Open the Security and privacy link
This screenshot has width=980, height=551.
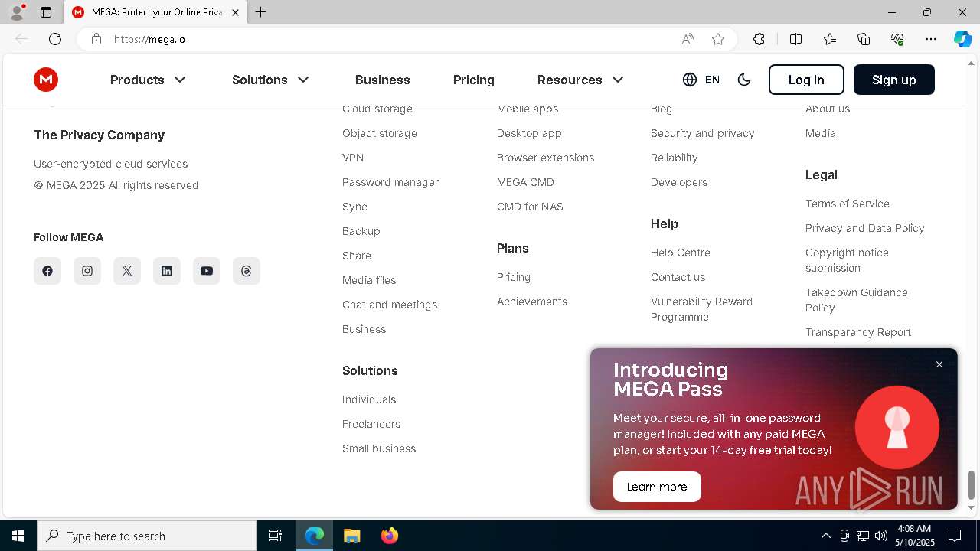[703, 133]
